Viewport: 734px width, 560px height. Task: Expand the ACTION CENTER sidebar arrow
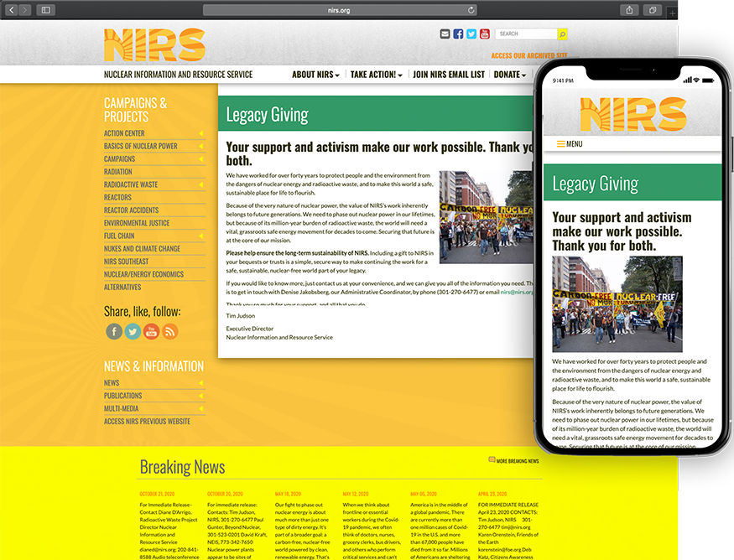click(200, 133)
